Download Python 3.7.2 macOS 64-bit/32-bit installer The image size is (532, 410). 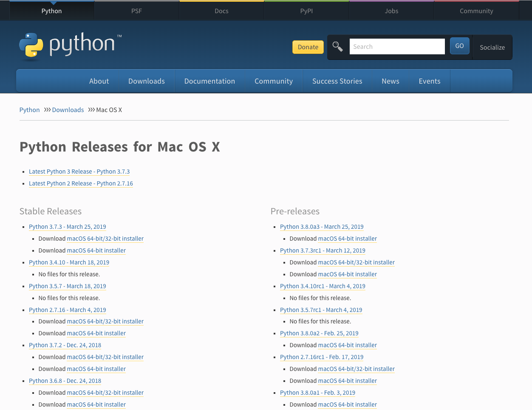[105, 357]
